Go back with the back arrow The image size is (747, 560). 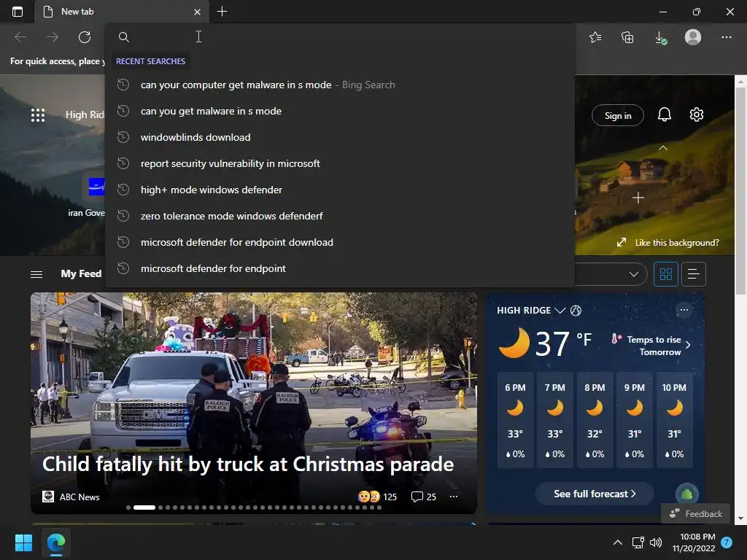[20, 36]
